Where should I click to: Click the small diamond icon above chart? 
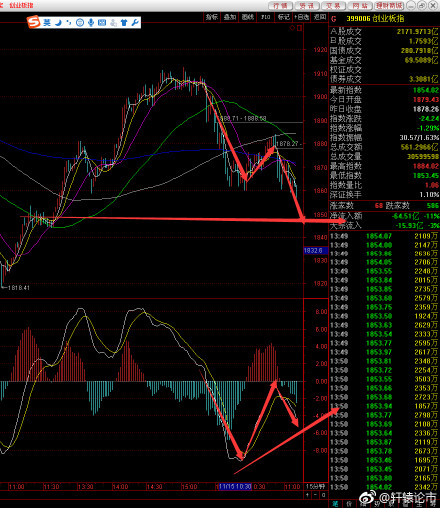[292, 28]
